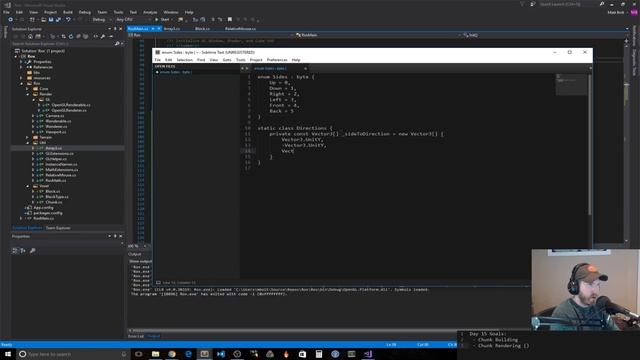Expand References node in solution tree

[22, 67]
